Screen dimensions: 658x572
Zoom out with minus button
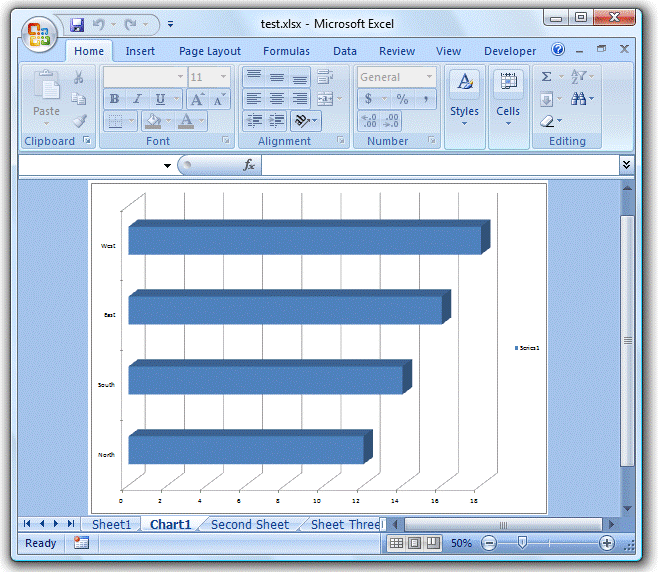pyautogui.click(x=489, y=543)
